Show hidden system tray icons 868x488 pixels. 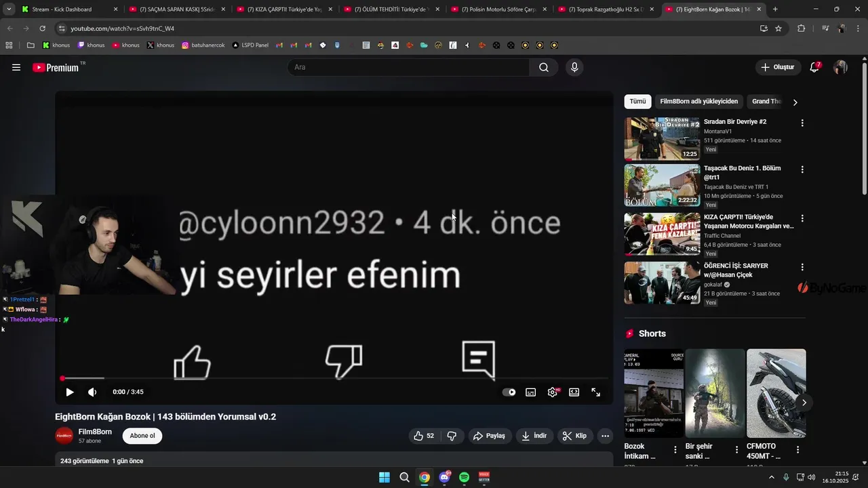771,477
